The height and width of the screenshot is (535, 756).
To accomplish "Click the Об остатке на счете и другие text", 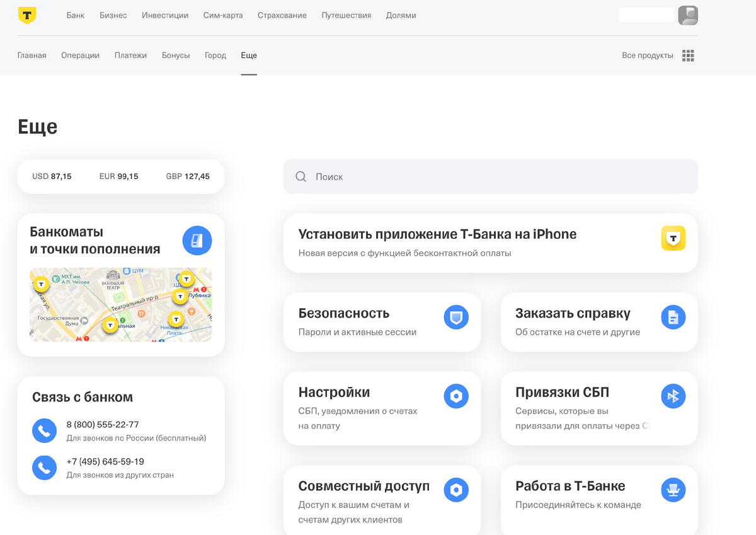I will 578,332.
